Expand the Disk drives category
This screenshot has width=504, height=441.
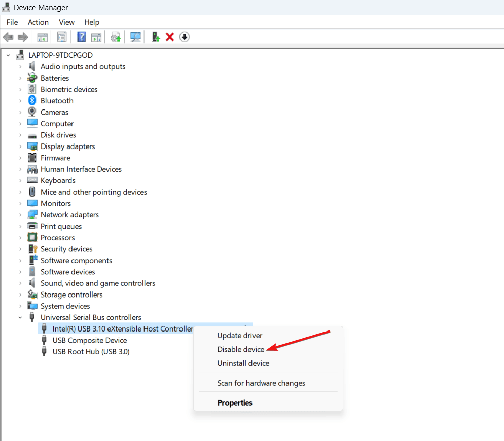tap(20, 135)
